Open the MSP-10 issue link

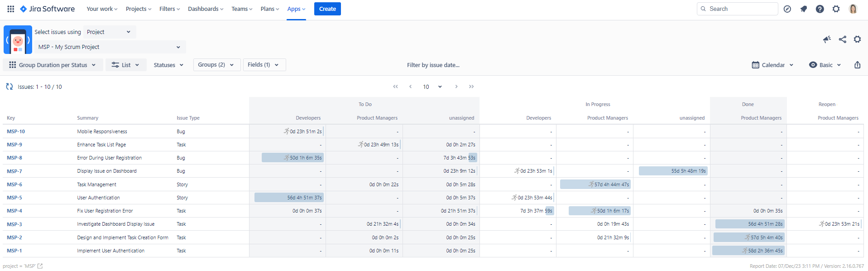16,131
